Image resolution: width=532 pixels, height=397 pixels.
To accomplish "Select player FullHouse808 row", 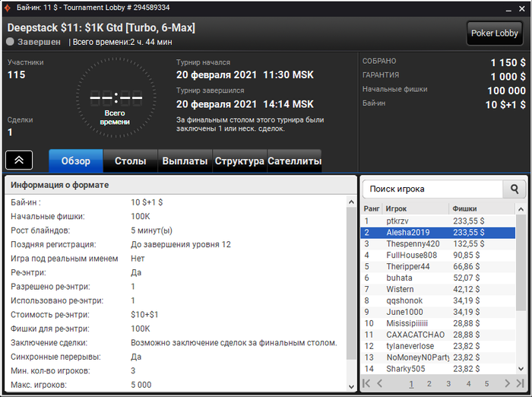I will click(x=438, y=255).
